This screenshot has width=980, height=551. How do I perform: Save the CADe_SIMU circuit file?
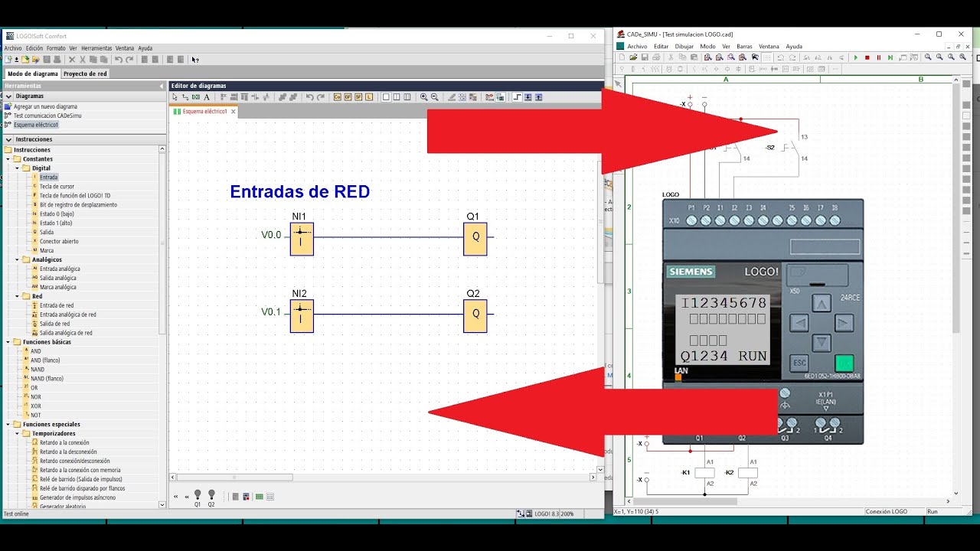click(645, 57)
